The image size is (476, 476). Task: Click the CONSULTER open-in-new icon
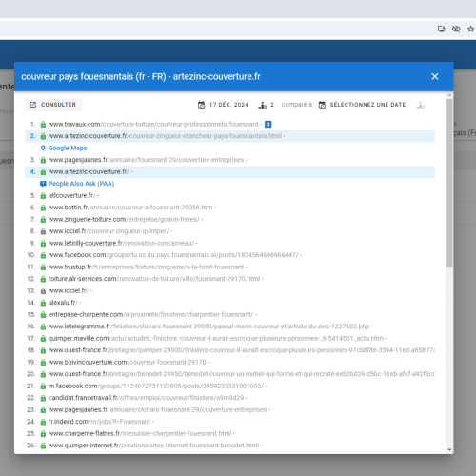33,105
